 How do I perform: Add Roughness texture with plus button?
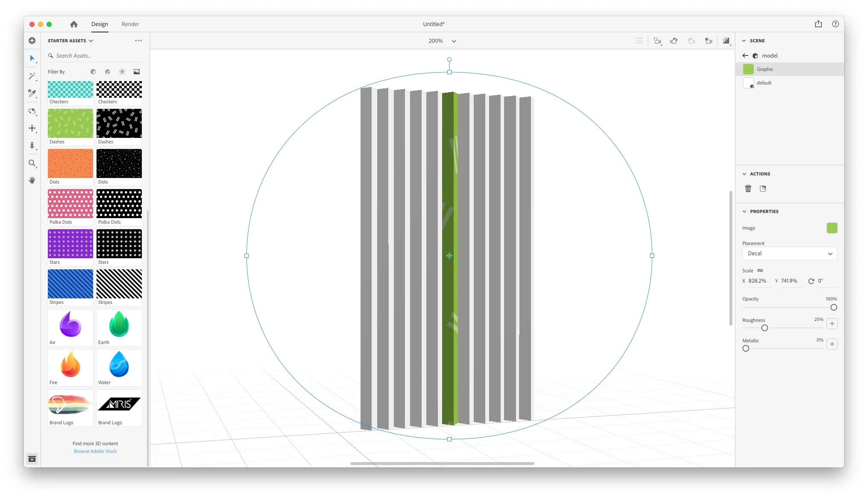click(x=832, y=324)
